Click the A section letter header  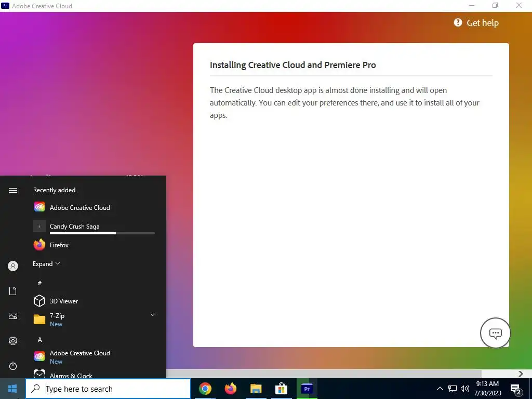[39, 340]
